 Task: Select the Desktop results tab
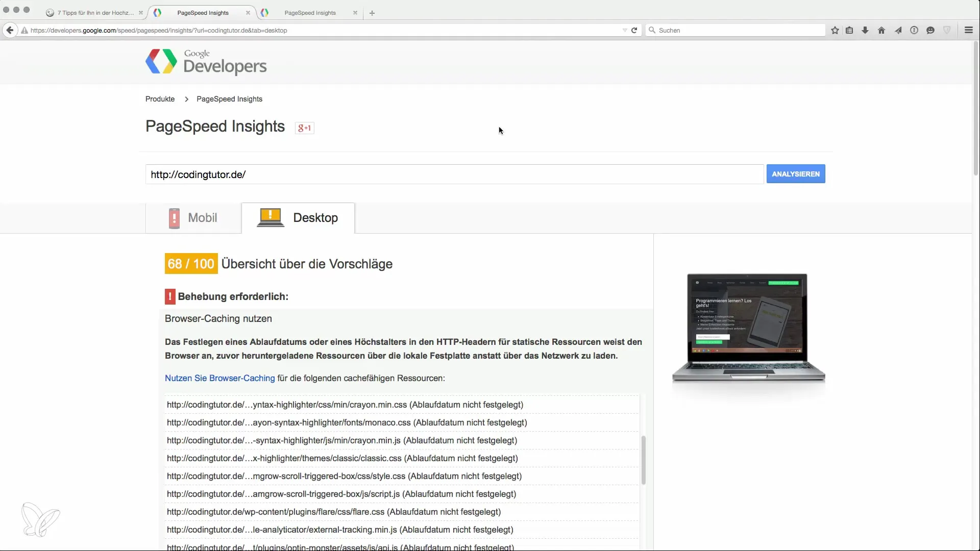pos(298,218)
